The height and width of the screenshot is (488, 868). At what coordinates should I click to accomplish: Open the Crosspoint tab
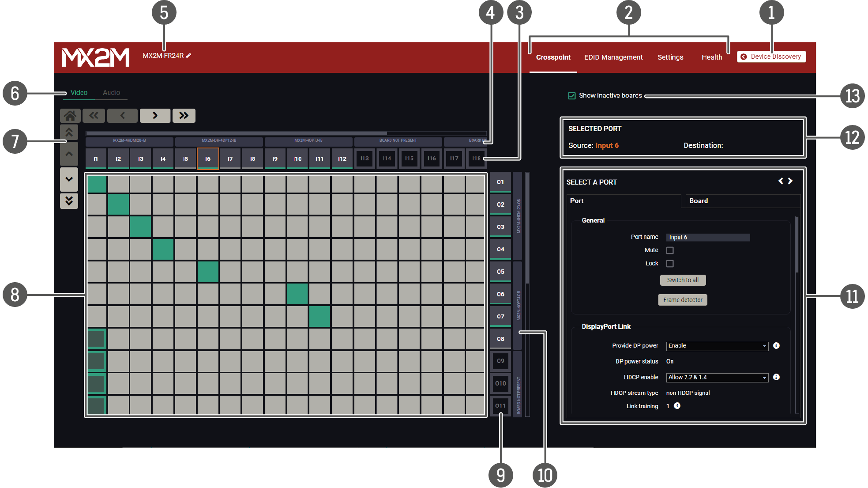click(x=553, y=57)
